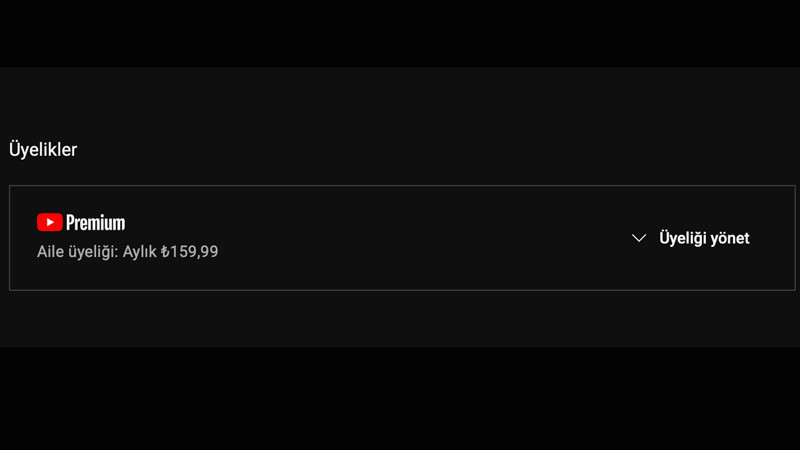This screenshot has height=450, width=800.
Task: Click the Premium wordmark beside the logo
Action: tap(95, 222)
